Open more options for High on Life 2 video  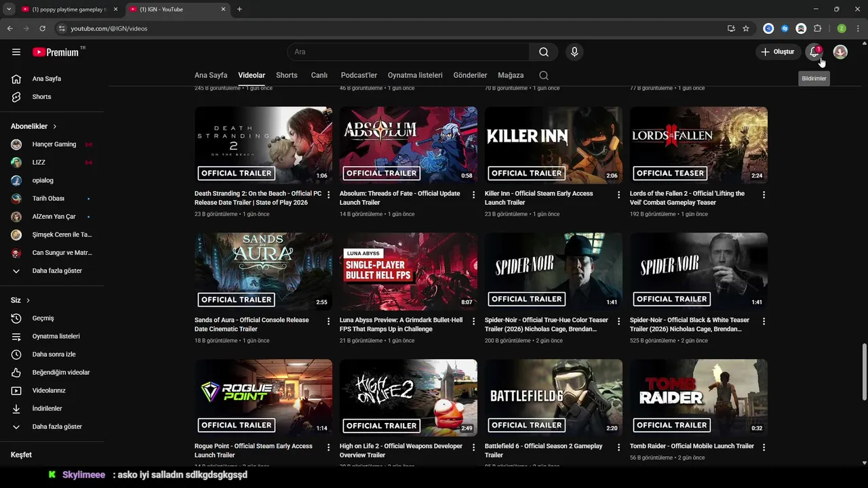[x=474, y=447]
